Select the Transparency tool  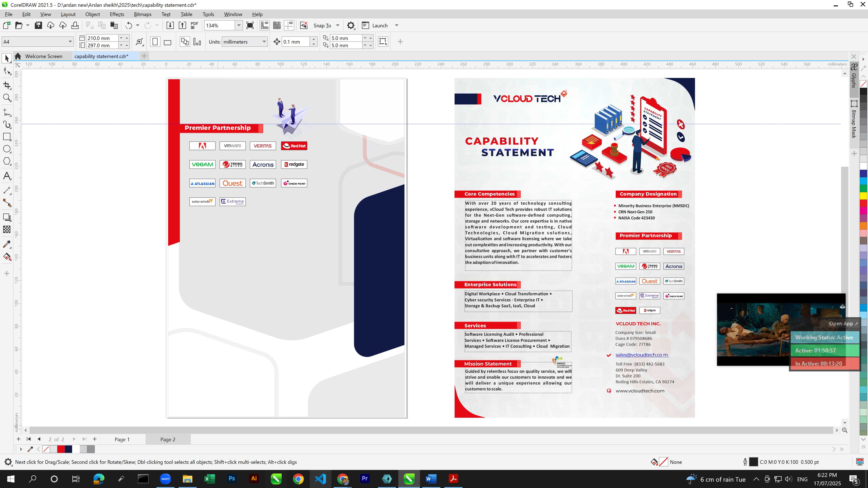pyautogui.click(x=7, y=229)
